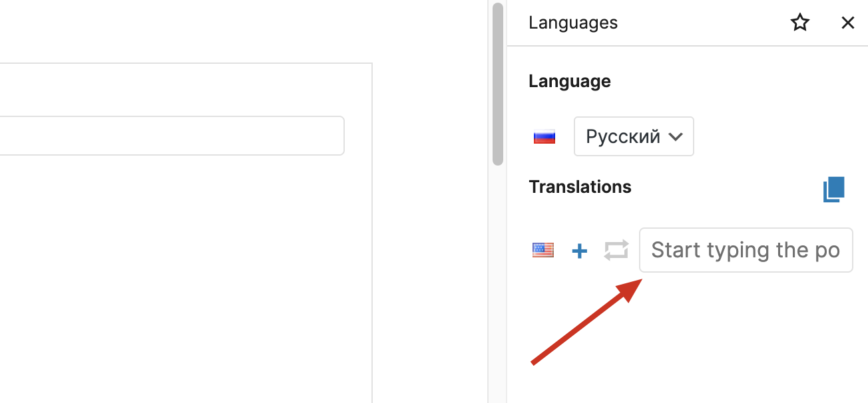Close the Languages panel
868x403 pixels.
coord(847,22)
